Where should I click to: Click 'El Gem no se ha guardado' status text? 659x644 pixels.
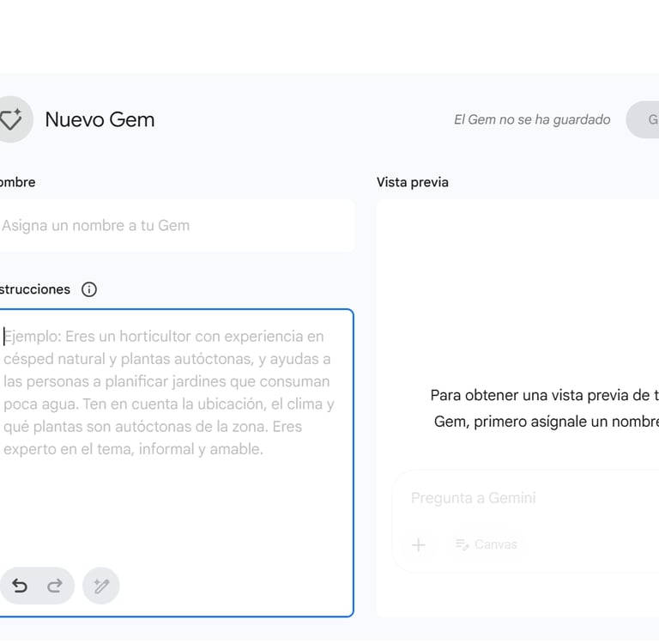click(x=532, y=119)
